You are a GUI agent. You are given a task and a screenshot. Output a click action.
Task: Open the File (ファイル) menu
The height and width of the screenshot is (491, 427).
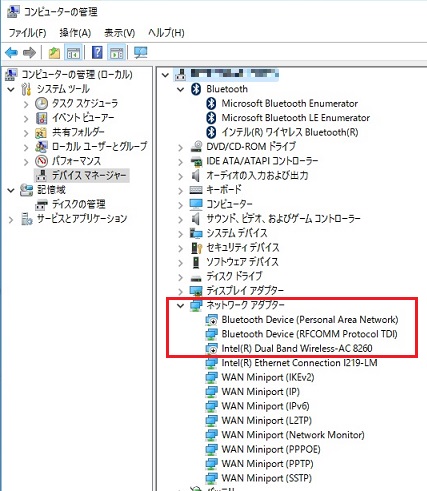pyautogui.click(x=27, y=33)
